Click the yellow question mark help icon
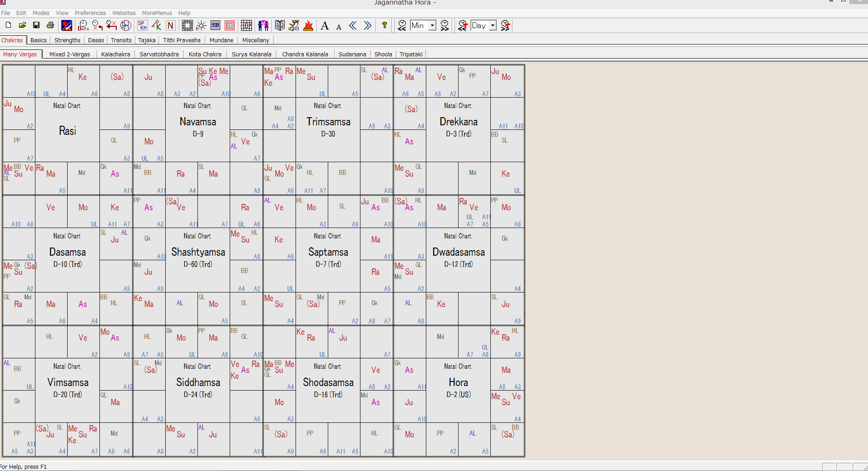 coord(385,25)
